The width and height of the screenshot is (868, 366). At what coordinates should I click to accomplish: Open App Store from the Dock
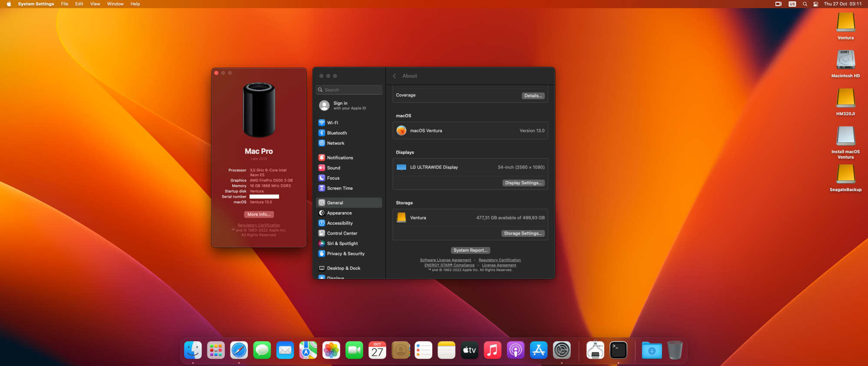click(x=539, y=350)
